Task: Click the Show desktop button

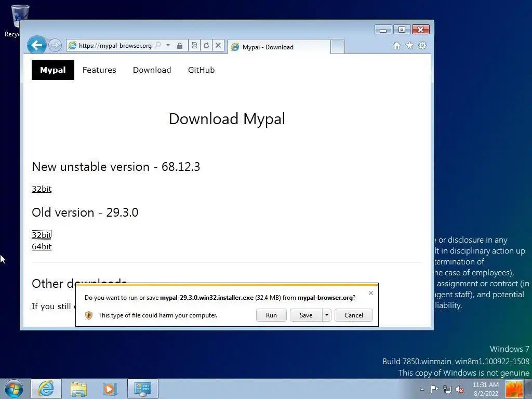Action: pos(528,389)
